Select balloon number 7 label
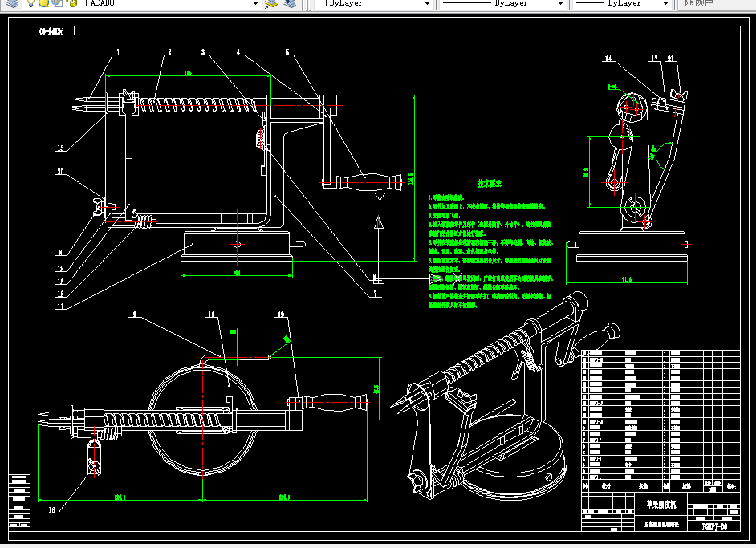 [375, 293]
